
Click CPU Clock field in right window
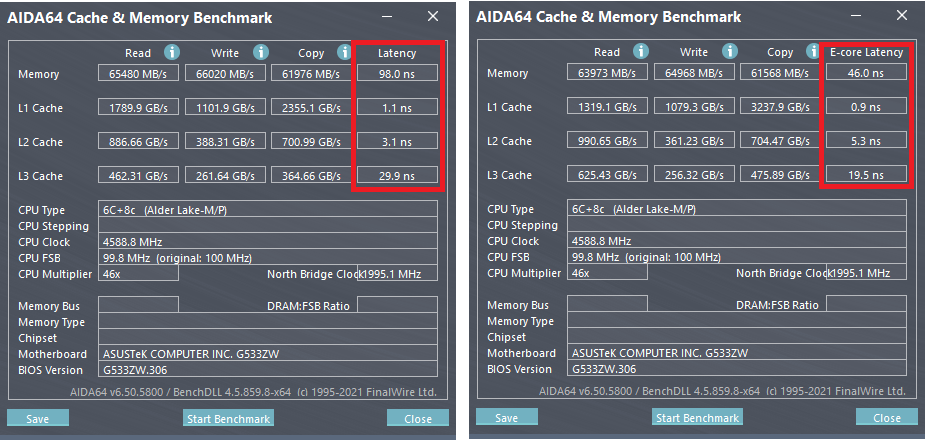737,239
